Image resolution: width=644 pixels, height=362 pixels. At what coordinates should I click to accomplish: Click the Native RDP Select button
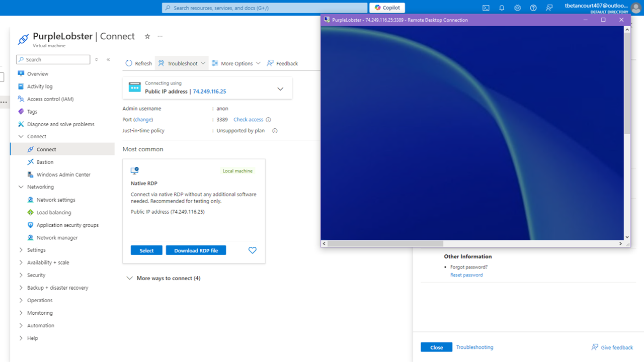coord(146,250)
